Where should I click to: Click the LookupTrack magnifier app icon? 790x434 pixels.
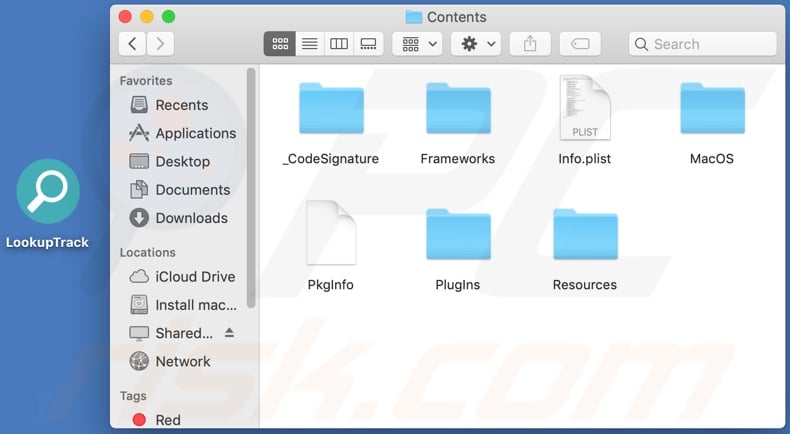pyautogui.click(x=48, y=192)
